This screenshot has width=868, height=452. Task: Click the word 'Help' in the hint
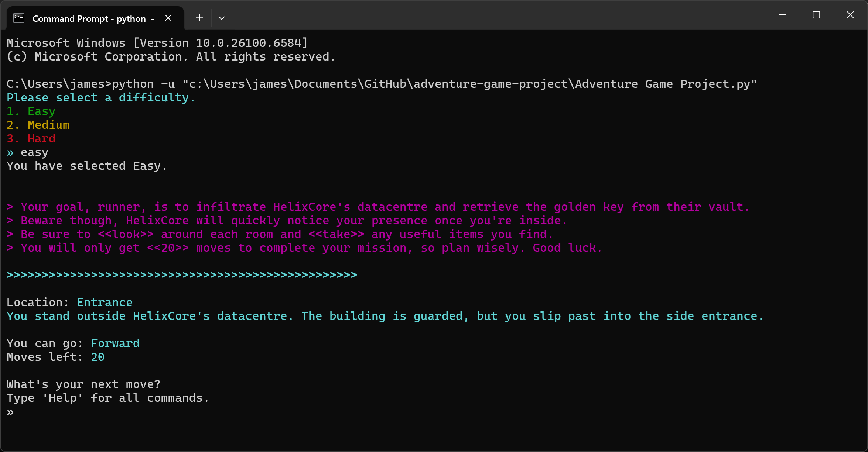pyautogui.click(x=63, y=398)
